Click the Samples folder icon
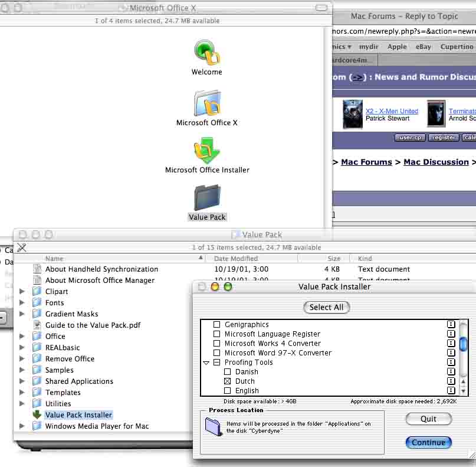Viewport: 476px width, 467px height. tap(37, 370)
